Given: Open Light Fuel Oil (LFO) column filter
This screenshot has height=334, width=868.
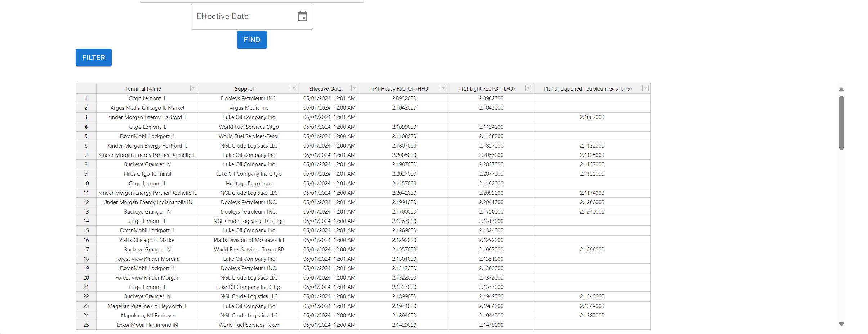Looking at the screenshot, I should click(x=528, y=88).
